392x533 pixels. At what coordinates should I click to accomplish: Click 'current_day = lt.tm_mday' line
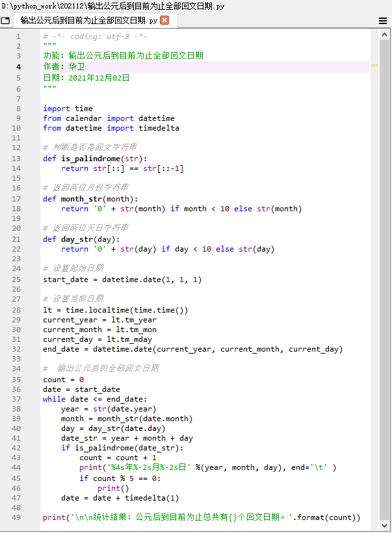click(98, 339)
